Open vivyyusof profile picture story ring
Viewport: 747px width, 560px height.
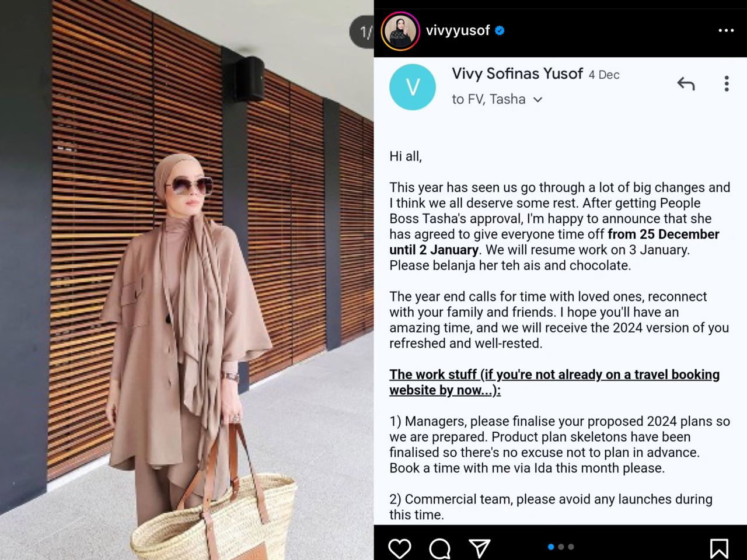400,31
